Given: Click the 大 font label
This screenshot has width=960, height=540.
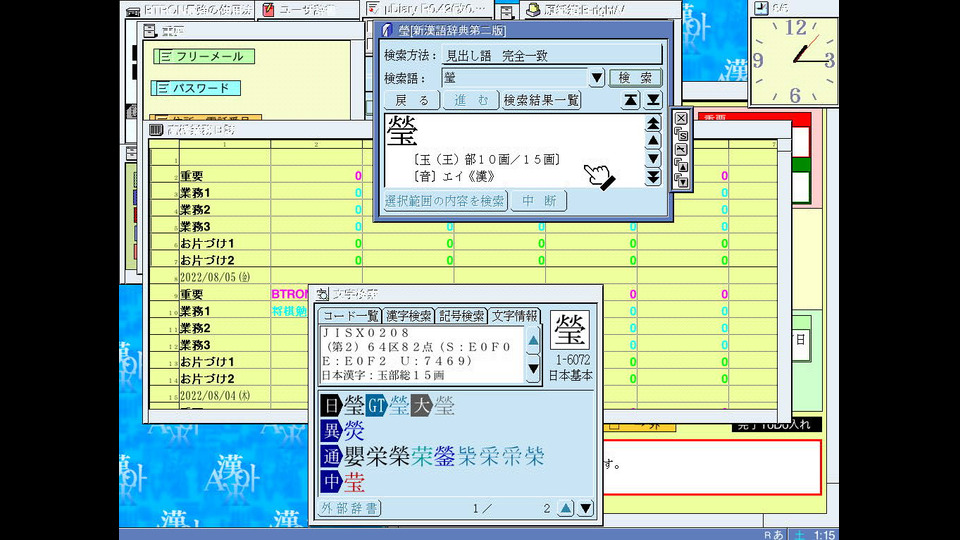Looking at the screenshot, I should pos(421,405).
